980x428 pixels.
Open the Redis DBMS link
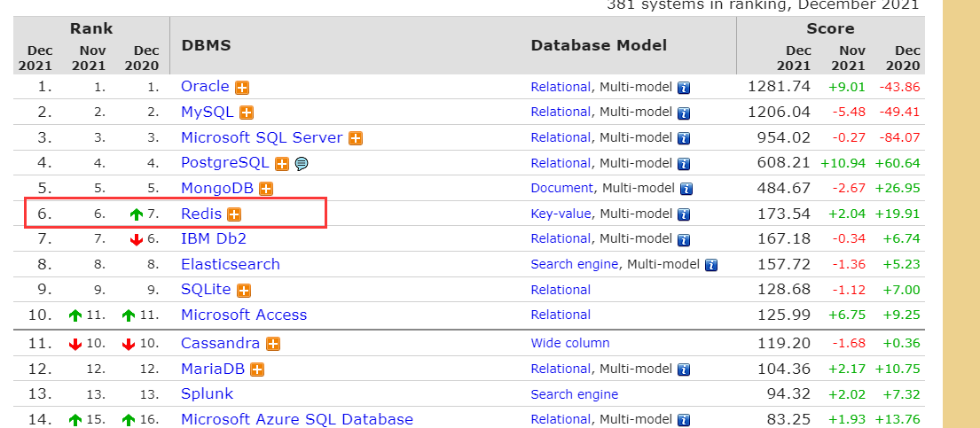point(201,214)
